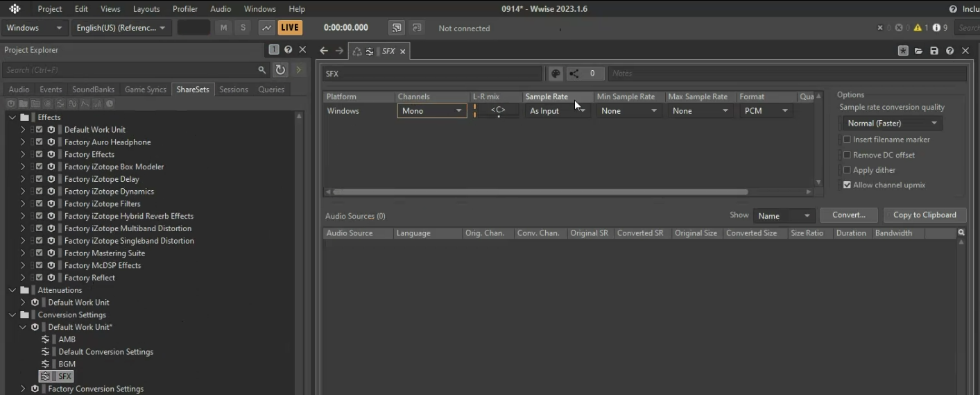Open the Windows platform dropdown
Image resolution: width=980 pixels, height=395 pixels.
point(35,28)
